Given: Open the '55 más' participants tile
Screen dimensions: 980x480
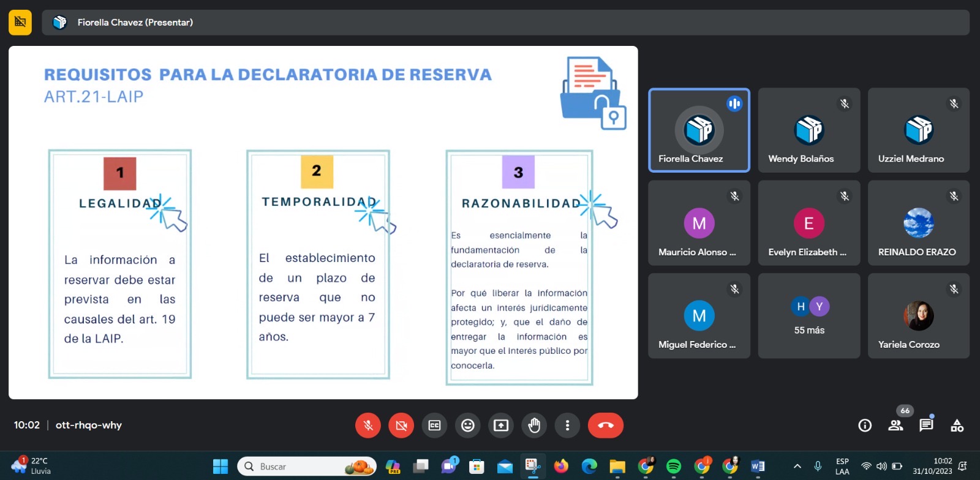Looking at the screenshot, I should pyautogui.click(x=809, y=316).
